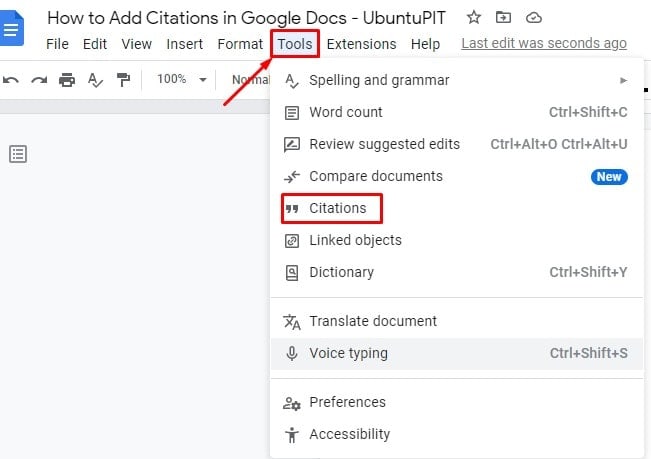Run spelling and grammar check from toolbar
The image size is (651, 459).
(x=95, y=80)
